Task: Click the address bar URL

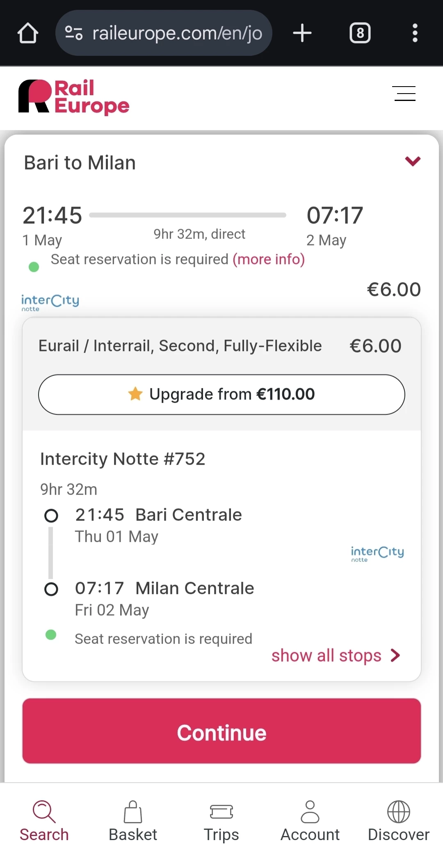Action: click(177, 33)
